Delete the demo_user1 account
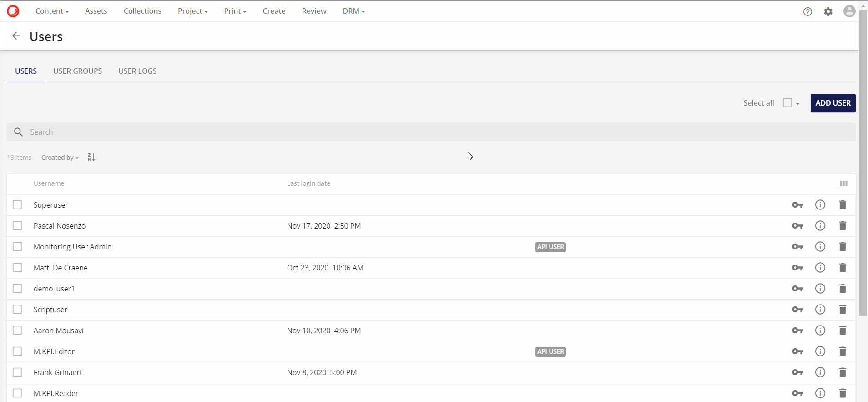The width and height of the screenshot is (868, 402). (843, 289)
